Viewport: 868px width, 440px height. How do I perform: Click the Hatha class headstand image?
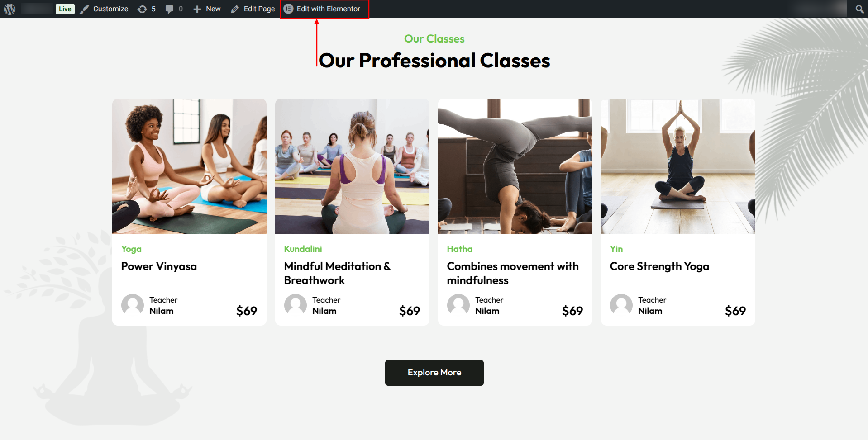click(515, 166)
